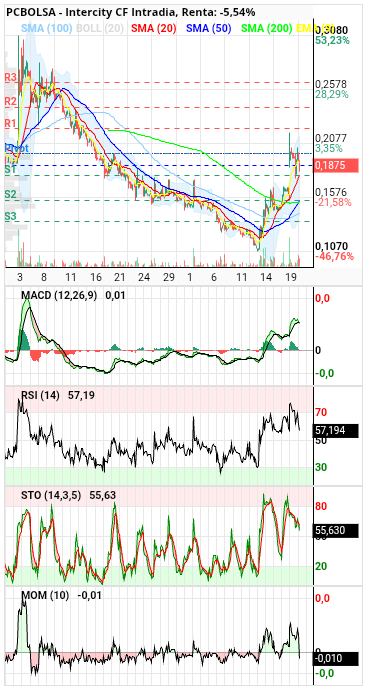367x690 pixels.
Task: Click the MOM (10) indicator label
Action: click(45, 596)
